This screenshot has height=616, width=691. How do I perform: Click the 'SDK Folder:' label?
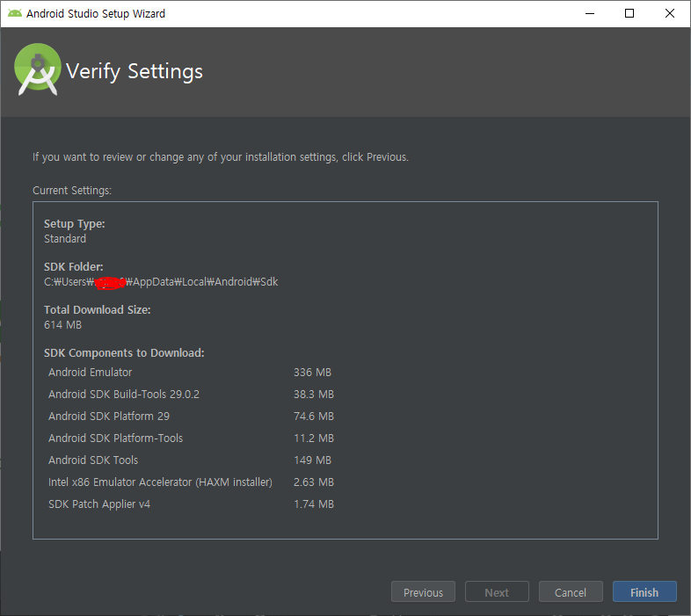pyautogui.click(x=74, y=267)
